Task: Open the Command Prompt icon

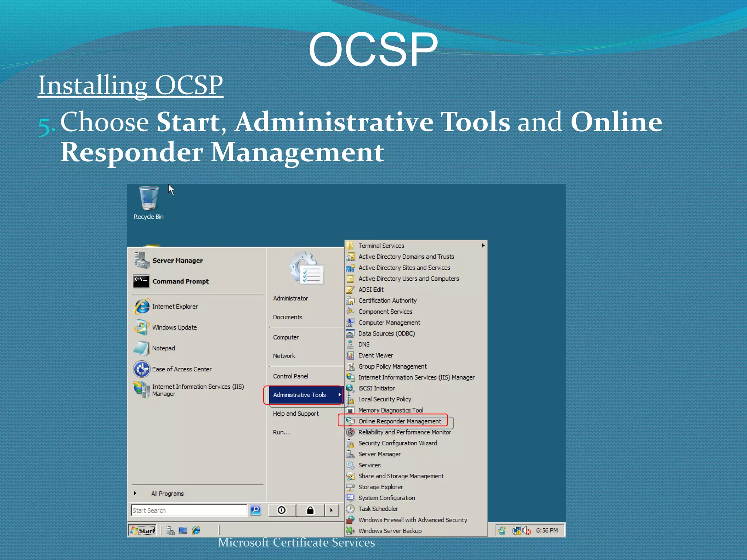Action: pos(142,281)
